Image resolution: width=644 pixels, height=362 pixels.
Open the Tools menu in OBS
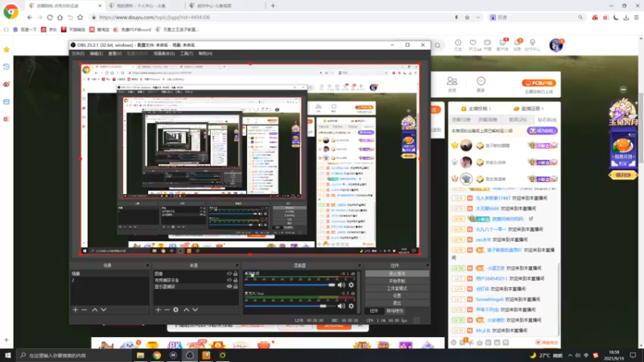click(187, 53)
